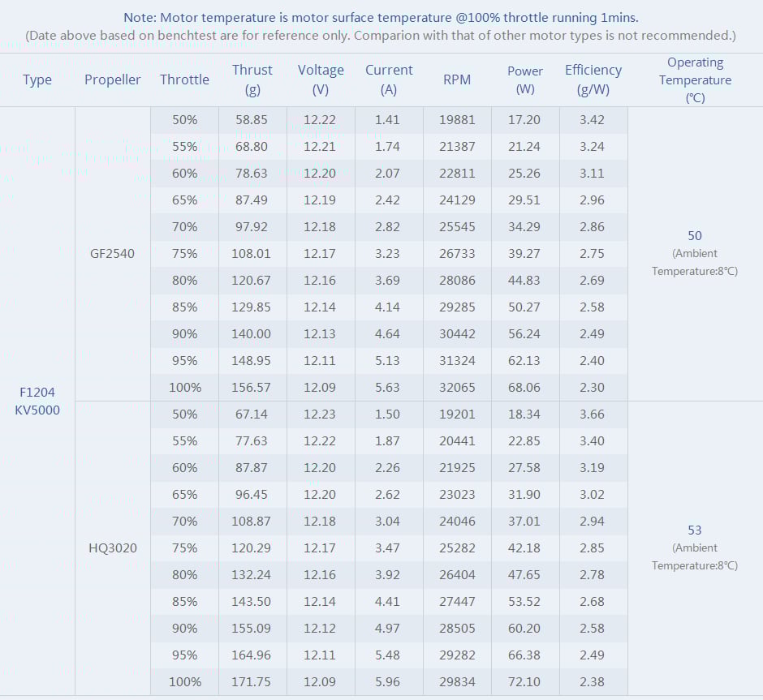
Task: Click the 72.10 power value
Action: [x=525, y=682]
